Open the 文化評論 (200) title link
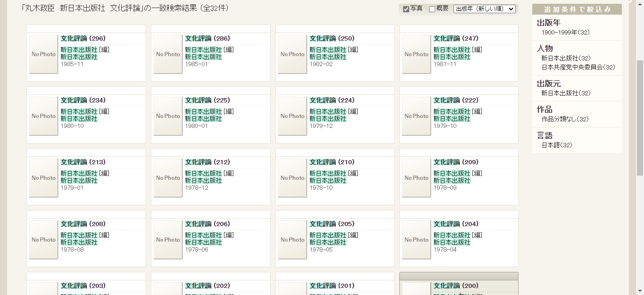This screenshot has width=644, height=295. (456, 286)
